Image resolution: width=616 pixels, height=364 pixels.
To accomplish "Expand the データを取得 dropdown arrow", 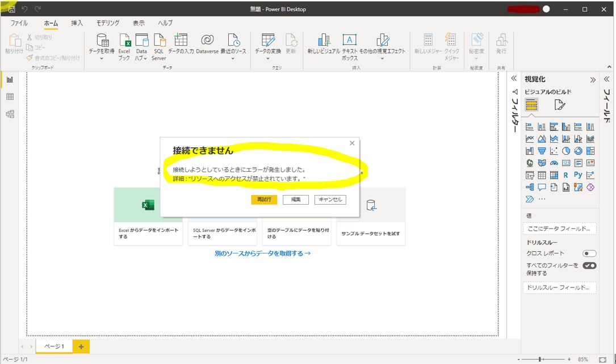I will pos(102,58).
